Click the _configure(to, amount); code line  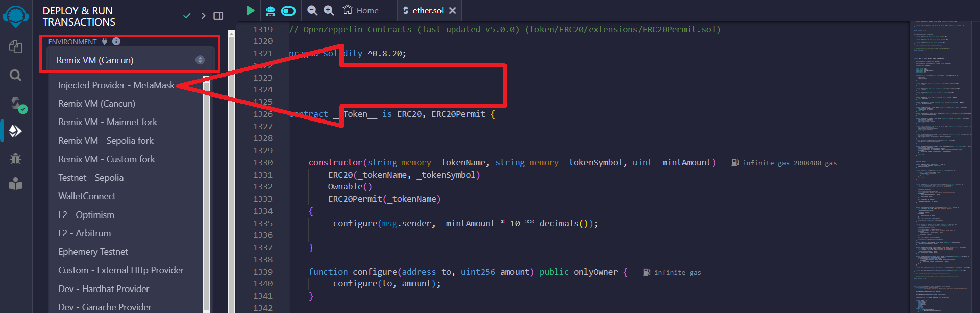(384, 283)
